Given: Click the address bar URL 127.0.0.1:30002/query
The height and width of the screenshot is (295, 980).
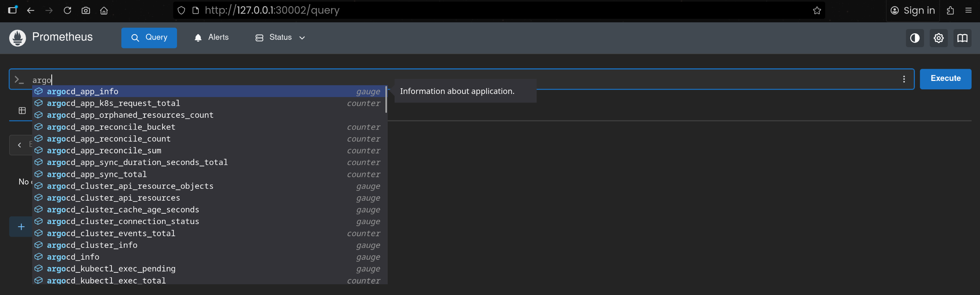Looking at the screenshot, I should pos(272,10).
